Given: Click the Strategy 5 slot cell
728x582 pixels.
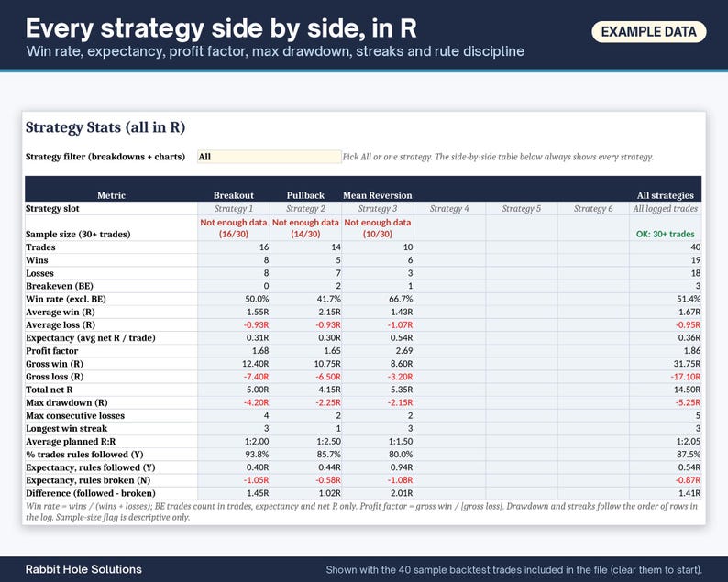Looking at the screenshot, I should [522, 208].
